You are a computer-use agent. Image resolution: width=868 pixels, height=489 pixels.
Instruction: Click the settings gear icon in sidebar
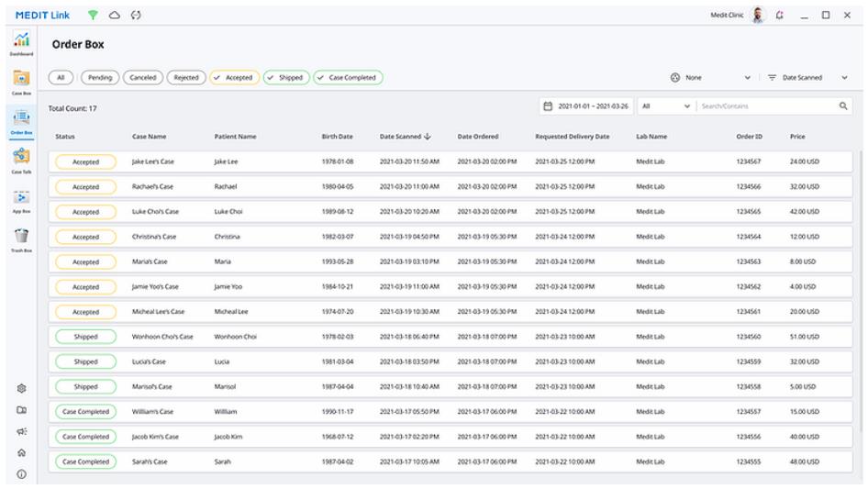tap(21, 388)
